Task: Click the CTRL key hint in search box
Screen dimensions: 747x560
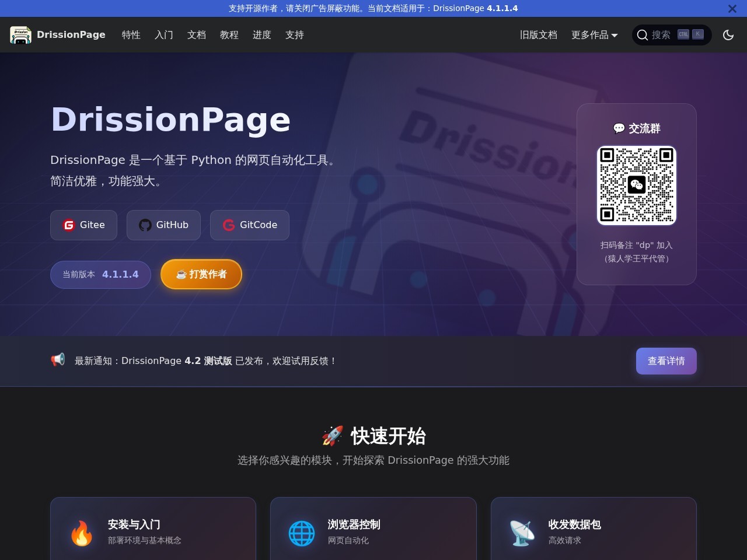Action: [683, 34]
